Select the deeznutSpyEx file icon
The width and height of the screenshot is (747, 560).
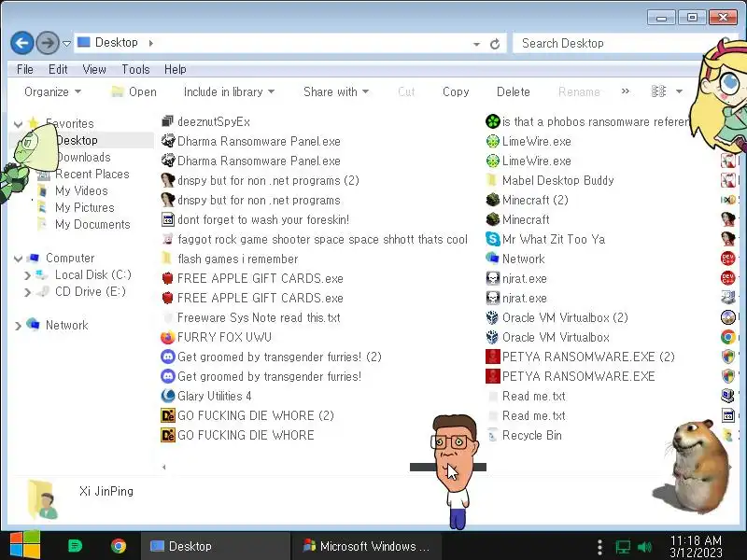[167, 121]
